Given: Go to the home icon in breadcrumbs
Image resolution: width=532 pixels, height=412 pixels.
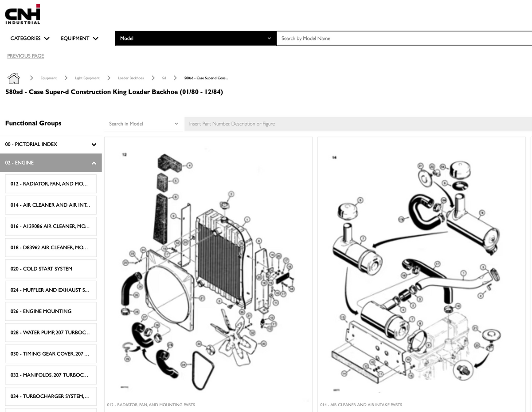Looking at the screenshot, I should point(14,78).
